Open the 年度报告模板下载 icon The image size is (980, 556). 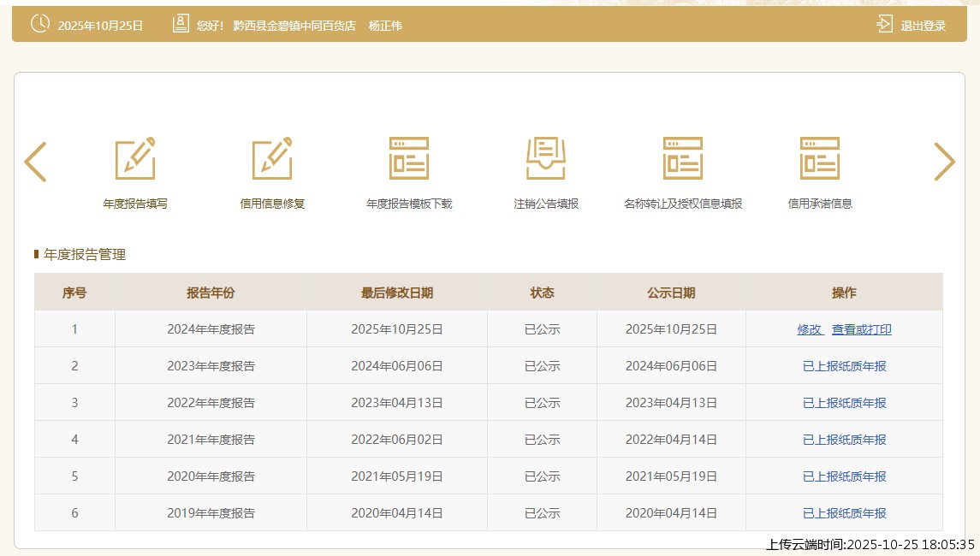[409, 158]
